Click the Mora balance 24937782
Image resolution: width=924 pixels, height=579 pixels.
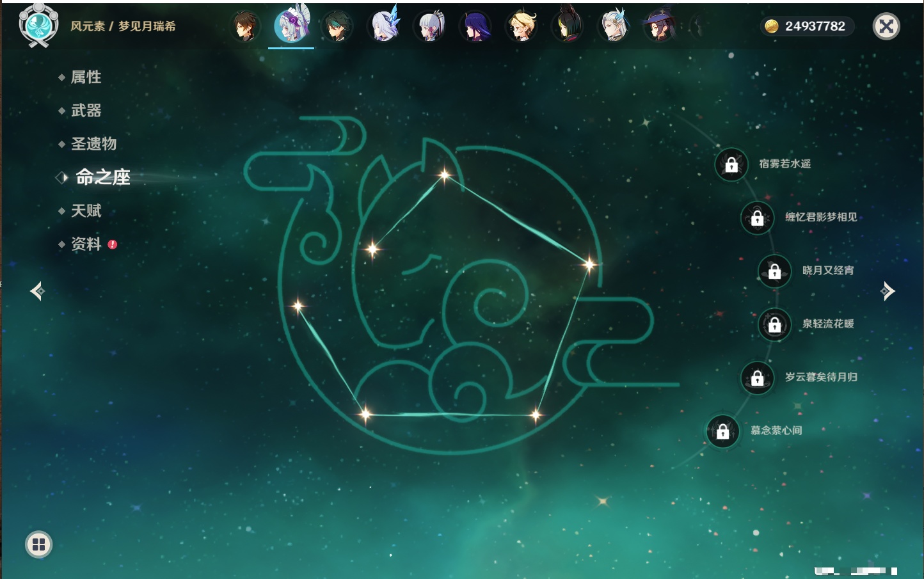point(815,26)
